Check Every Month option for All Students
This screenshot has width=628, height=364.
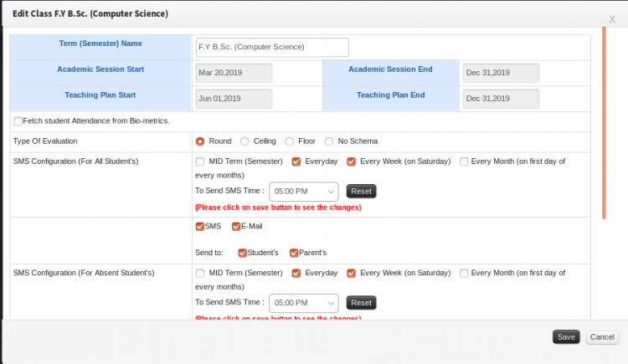464,161
